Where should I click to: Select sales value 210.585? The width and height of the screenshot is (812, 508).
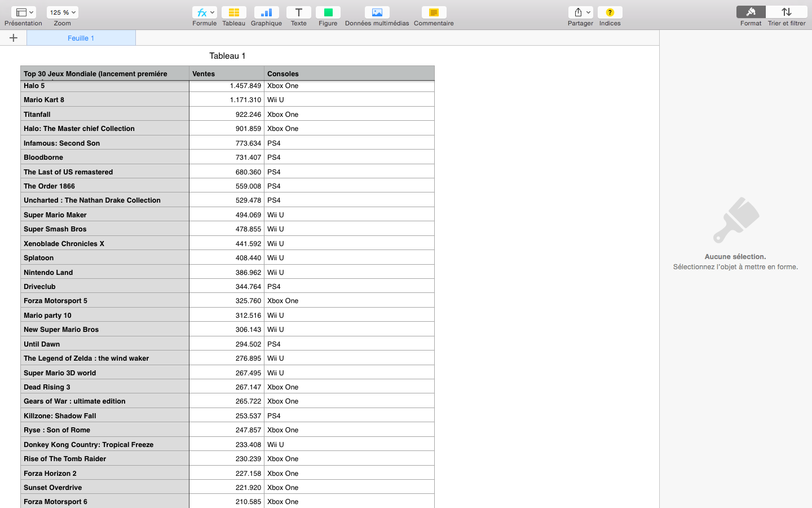[227, 501]
